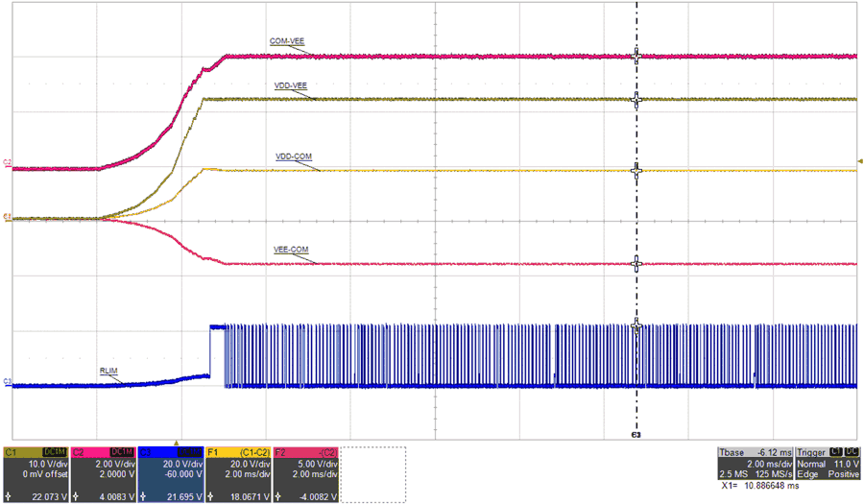Click the DC1M coupling badge on C3
The image size is (864, 504).
click(x=190, y=452)
